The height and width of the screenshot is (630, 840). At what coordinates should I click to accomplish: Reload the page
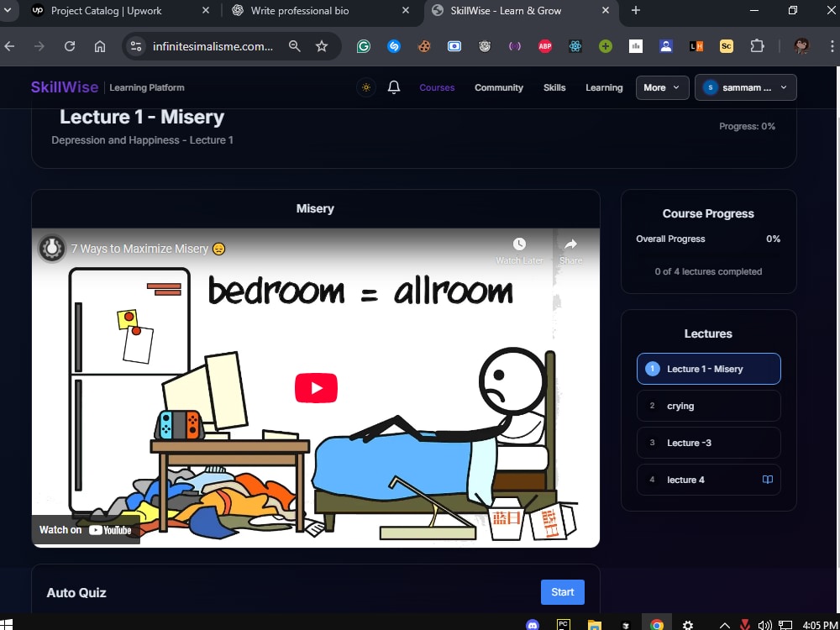pos(70,46)
